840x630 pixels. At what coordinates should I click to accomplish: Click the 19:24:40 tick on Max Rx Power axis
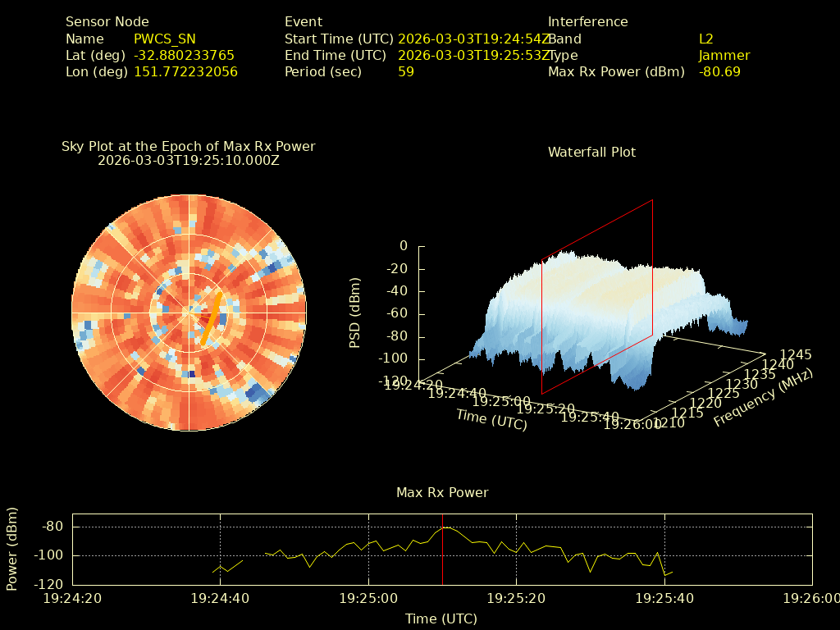pos(220,599)
